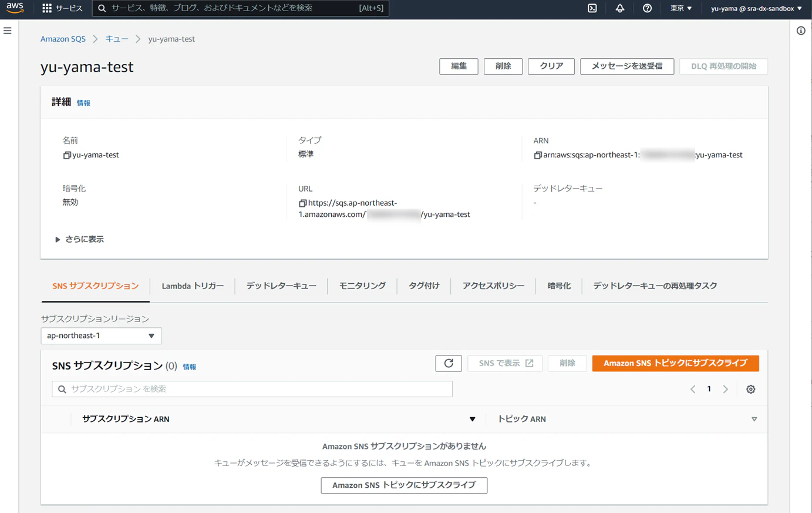The height and width of the screenshot is (513, 812).
Task: Click the encryption value 無効
Action: [x=70, y=202]
